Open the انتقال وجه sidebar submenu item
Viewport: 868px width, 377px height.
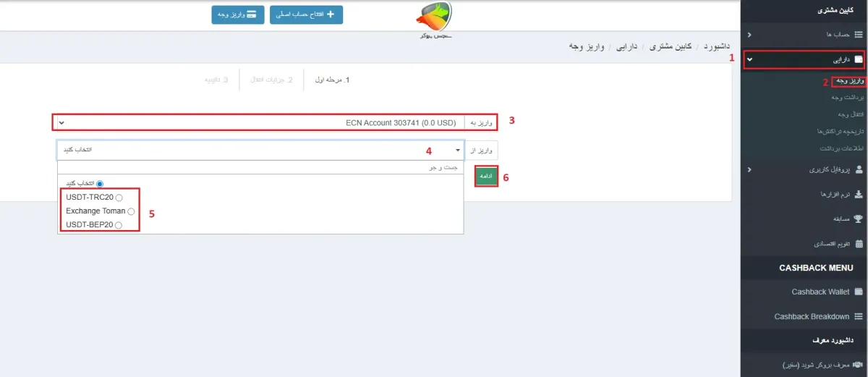click(x=849, y=114)
